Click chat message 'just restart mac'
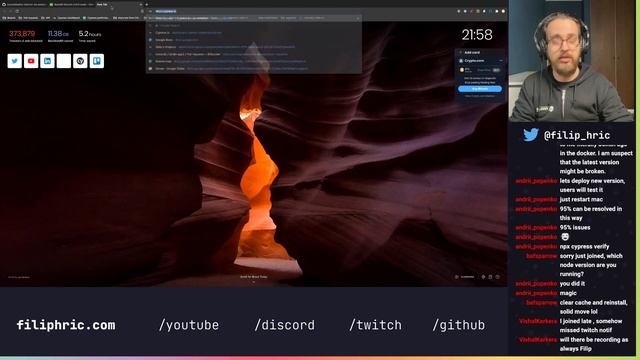 point(581,199)
